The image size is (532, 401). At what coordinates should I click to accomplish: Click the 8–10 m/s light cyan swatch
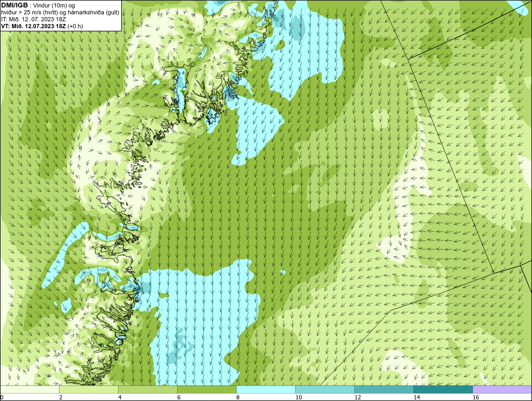point(266,389)
